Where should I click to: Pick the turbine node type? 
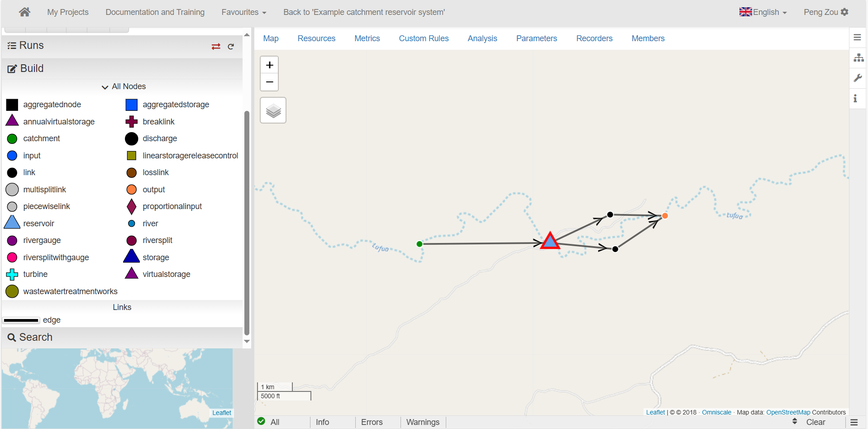pyautogui.click(x=13, y=274)
